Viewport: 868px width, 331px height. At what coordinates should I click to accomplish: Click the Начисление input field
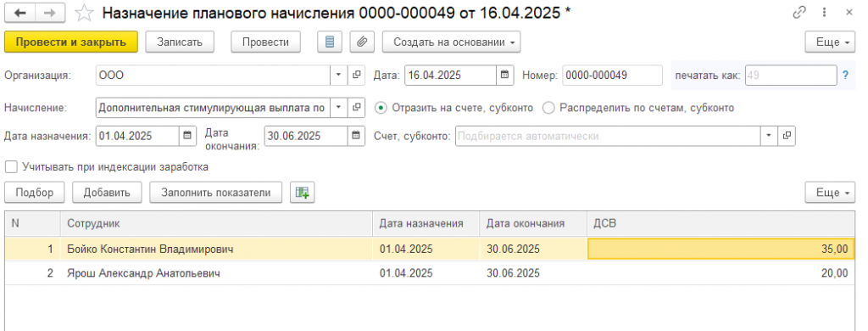pyautogui.click(x=213, y=108)
